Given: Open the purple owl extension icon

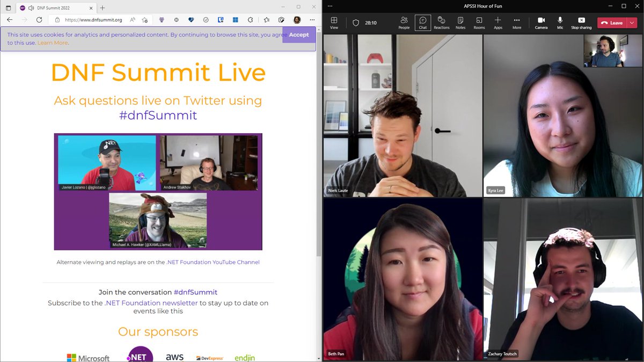Looking at the screenshot, I should 162,20.
